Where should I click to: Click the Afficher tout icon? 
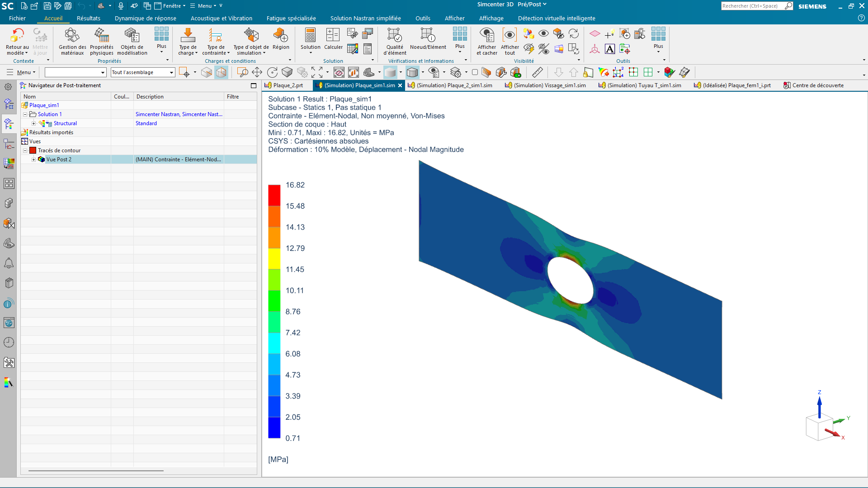click(x=509, y=35)
